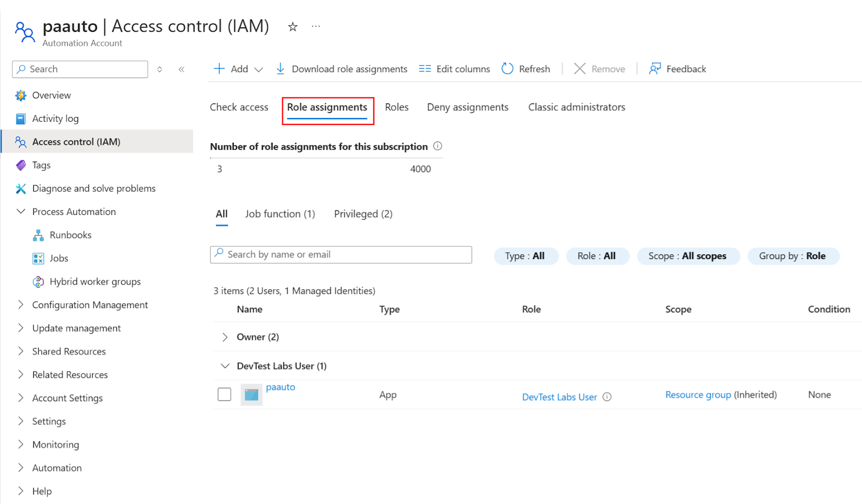Expand Account Settings section
This screenshot has width=862, height=504.
coord(20,398)
